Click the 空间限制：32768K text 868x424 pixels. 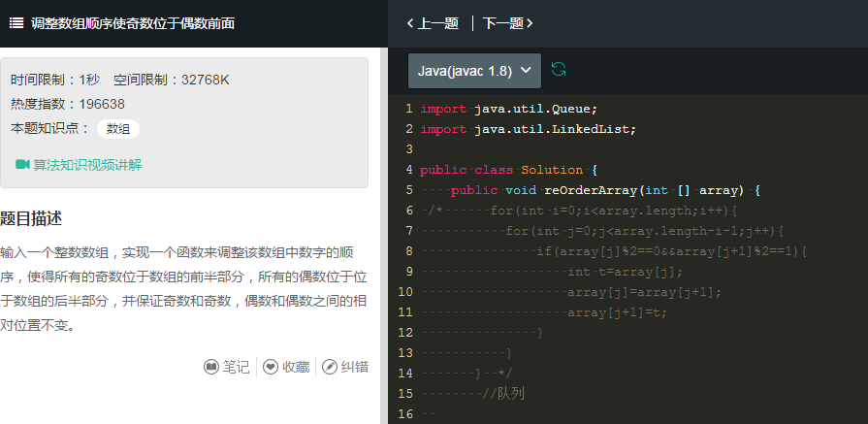coord(171,81)
